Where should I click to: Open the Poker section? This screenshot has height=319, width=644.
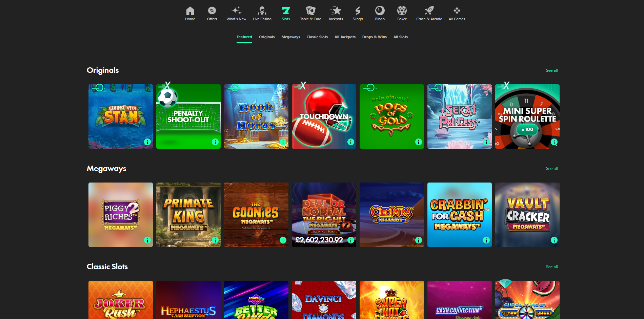click(x=402, y=14)
